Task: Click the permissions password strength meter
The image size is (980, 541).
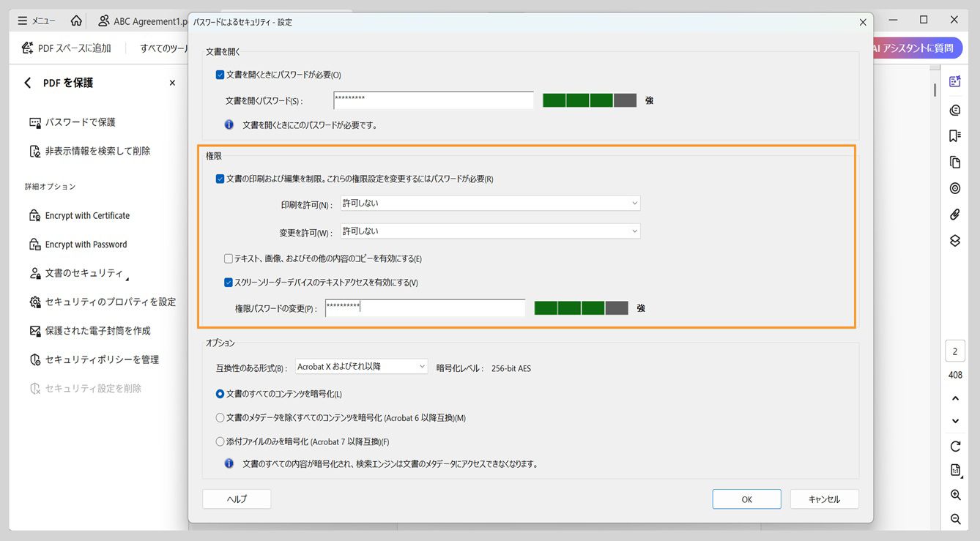Action: click(582, 308)
